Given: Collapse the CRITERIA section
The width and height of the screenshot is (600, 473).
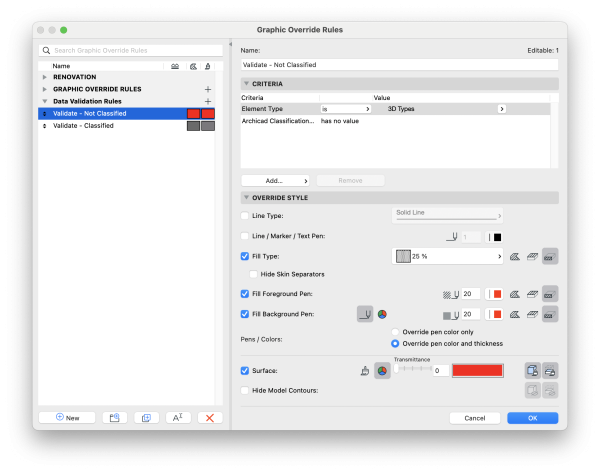Looking at the screenshot, I should pyautogui.click(x=247, y=84).
